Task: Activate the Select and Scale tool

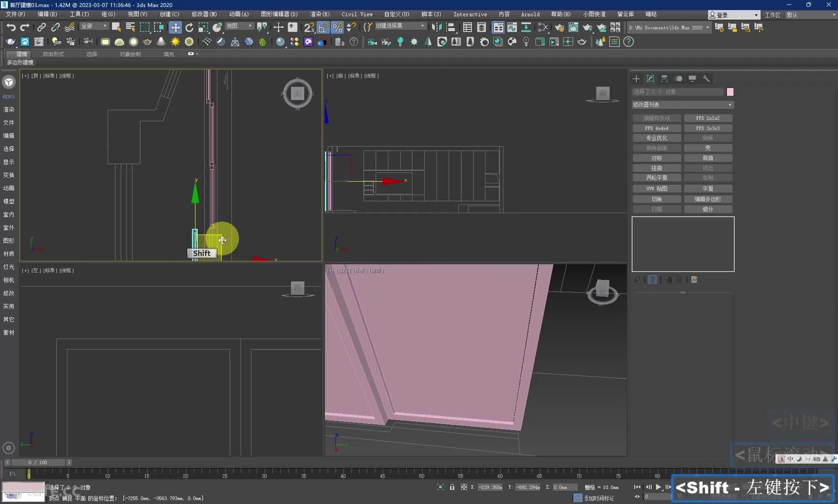Action: click(203, 28)
